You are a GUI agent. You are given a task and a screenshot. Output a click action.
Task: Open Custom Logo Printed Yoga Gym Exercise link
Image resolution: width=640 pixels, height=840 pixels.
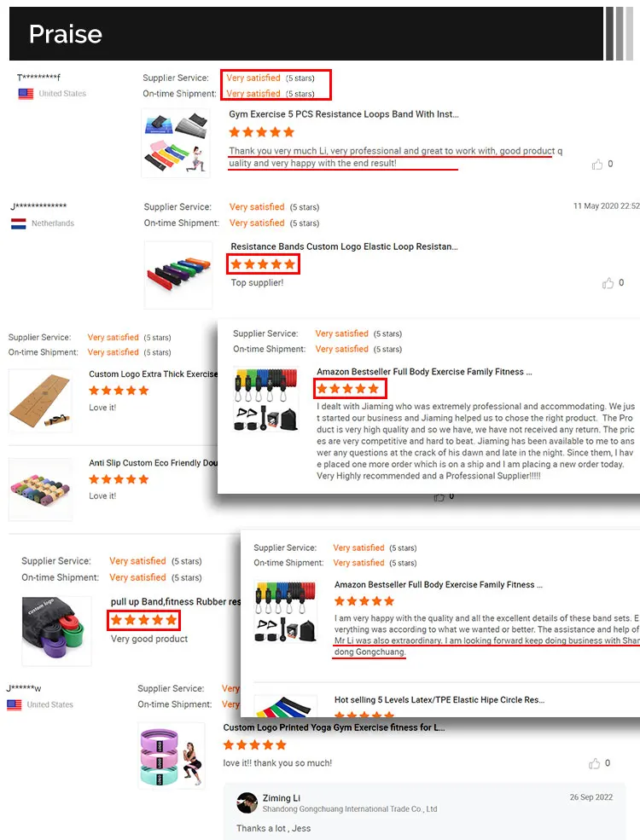click(x=334, y=727)
